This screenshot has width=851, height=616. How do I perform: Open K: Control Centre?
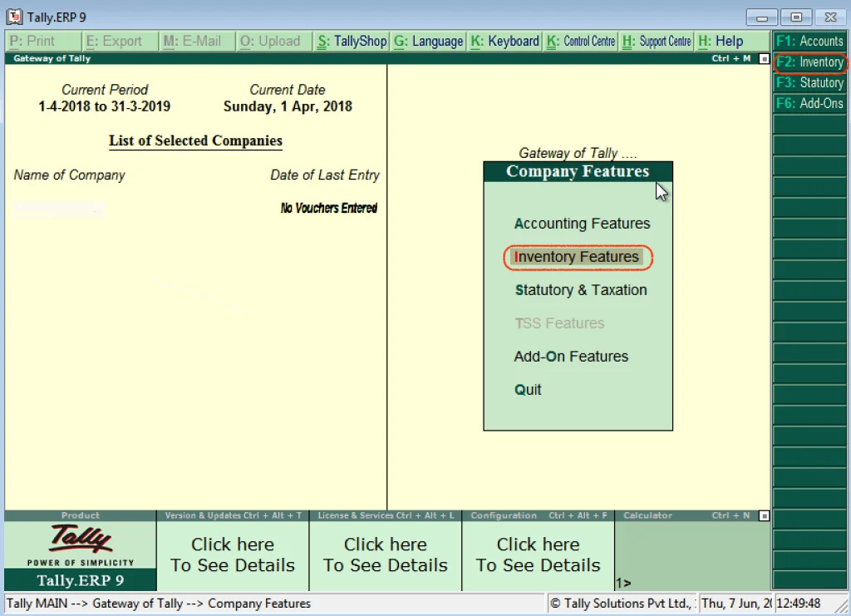581,42
